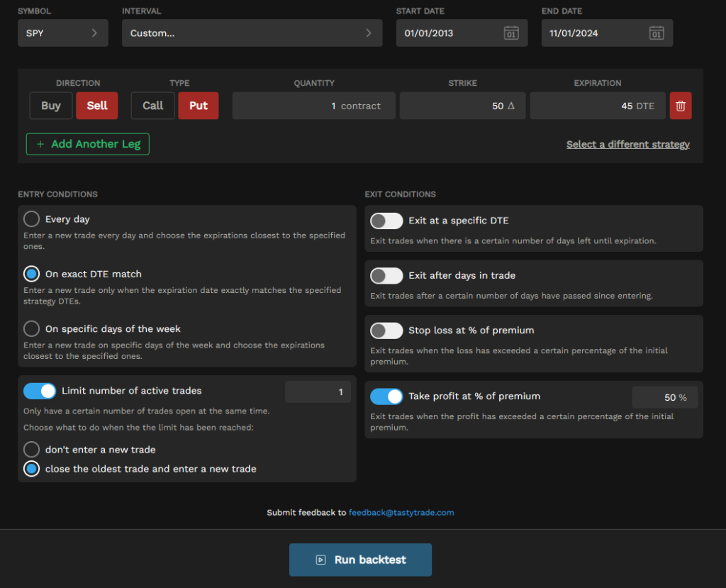Click the plus icon on Add Another Leg
Image resolution: width=726 pixels, height=588 pixels.
(40, 144)
